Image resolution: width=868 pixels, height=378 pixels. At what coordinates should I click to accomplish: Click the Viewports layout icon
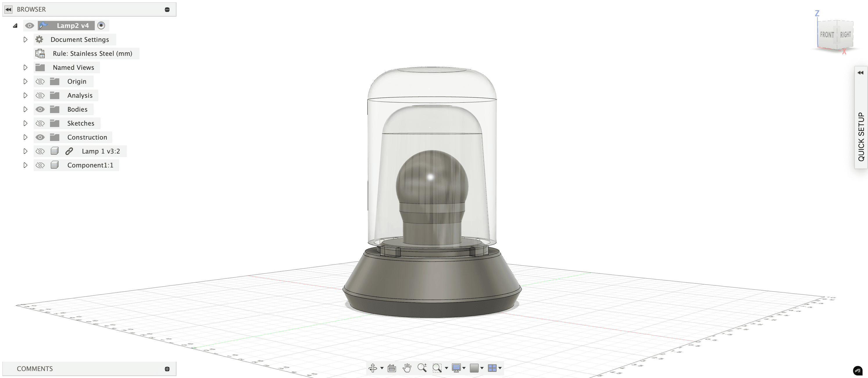492,368
